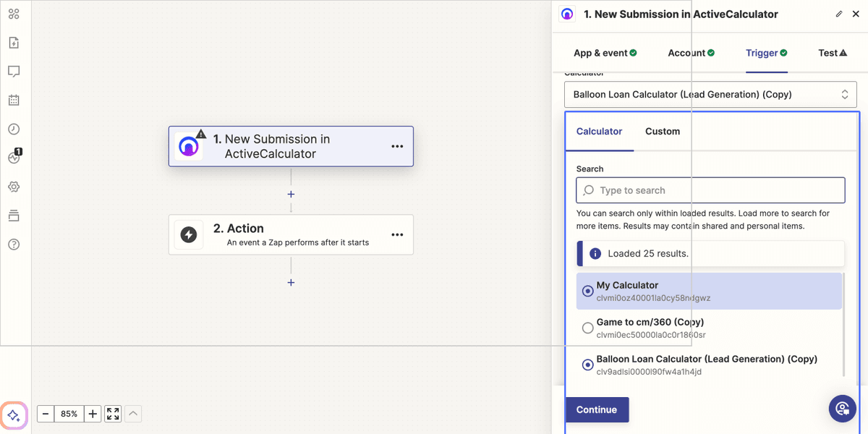Open the calendar schedule icon in left sidebar
This screenshot has width=868, height=434.
(14, 101)
